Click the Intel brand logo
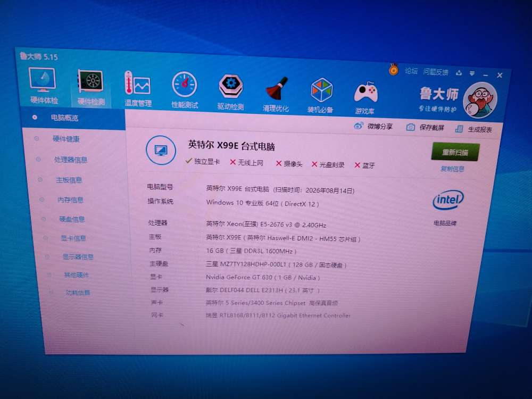This screenshot has width=532, height=399. 447,200
